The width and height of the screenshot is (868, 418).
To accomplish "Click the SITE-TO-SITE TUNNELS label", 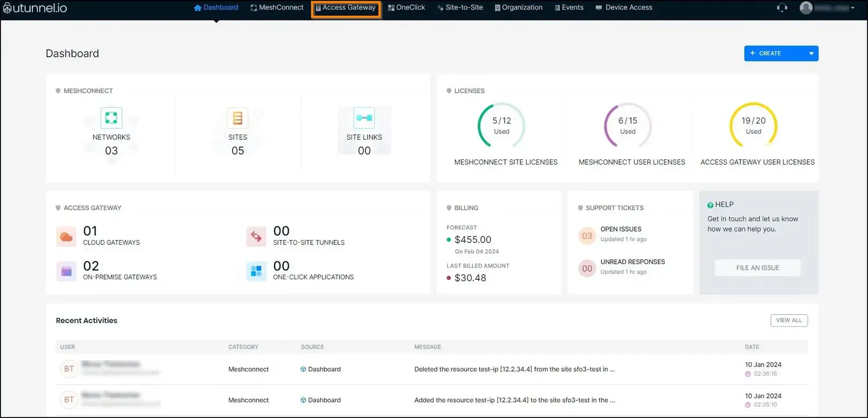I will pos(309,243).
